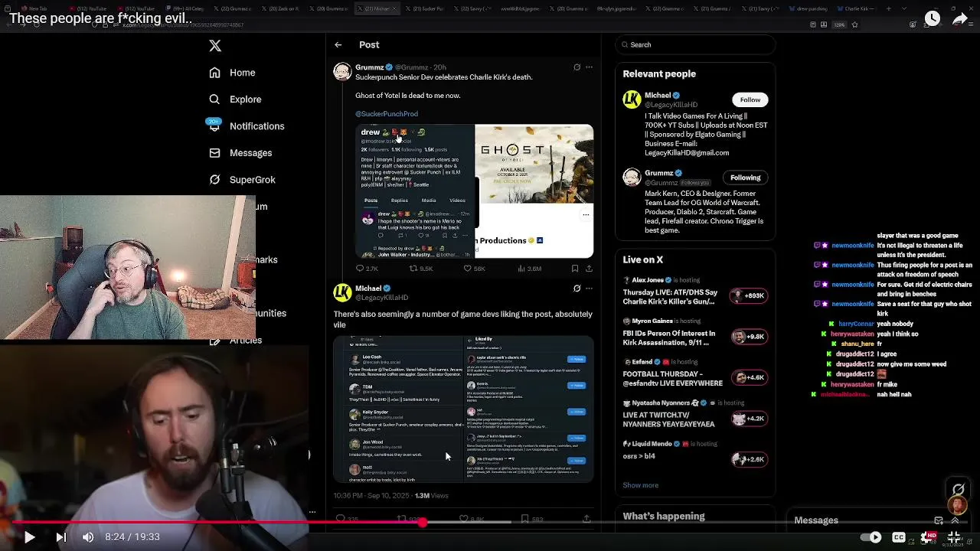
Task: Click the floating Grok button
Action: tap(958, 489)
